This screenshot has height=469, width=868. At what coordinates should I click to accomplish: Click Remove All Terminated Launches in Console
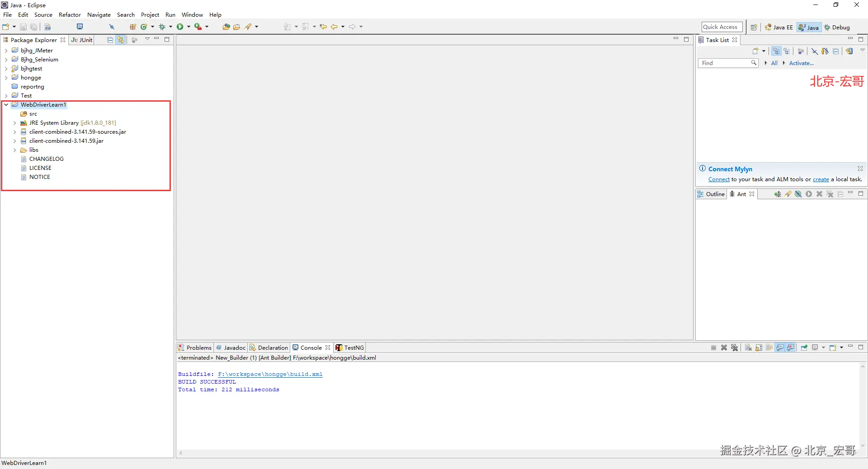(734, 347)
